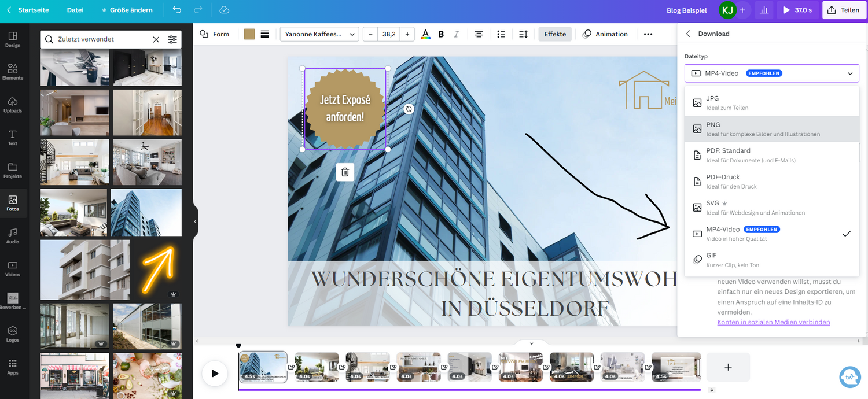
Task: Click the Teilen share button
Action: 844,10
